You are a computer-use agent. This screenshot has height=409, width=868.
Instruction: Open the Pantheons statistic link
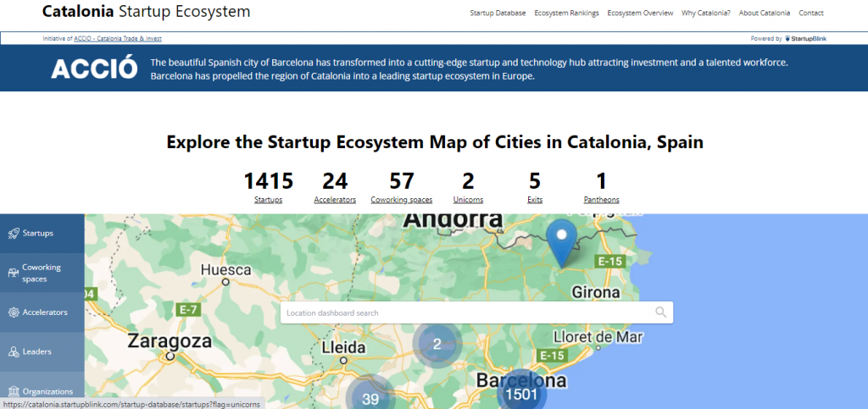[x=601, y=200]
